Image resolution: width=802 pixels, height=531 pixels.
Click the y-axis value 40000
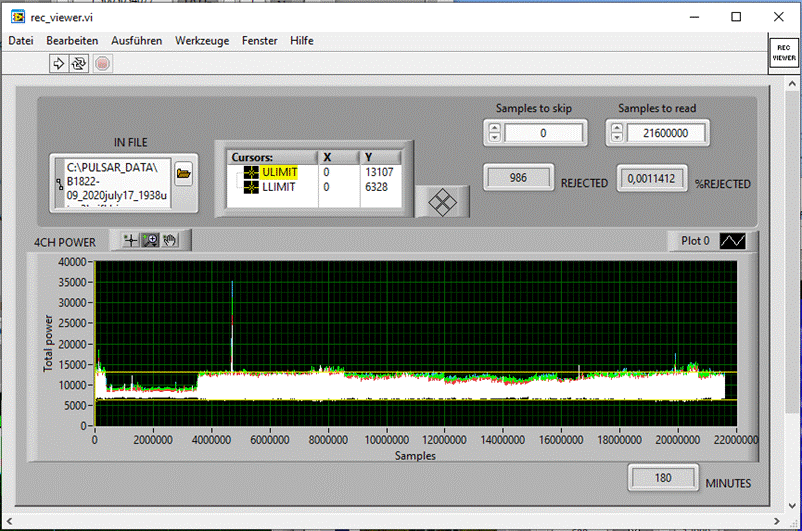(x=72, y=262)
